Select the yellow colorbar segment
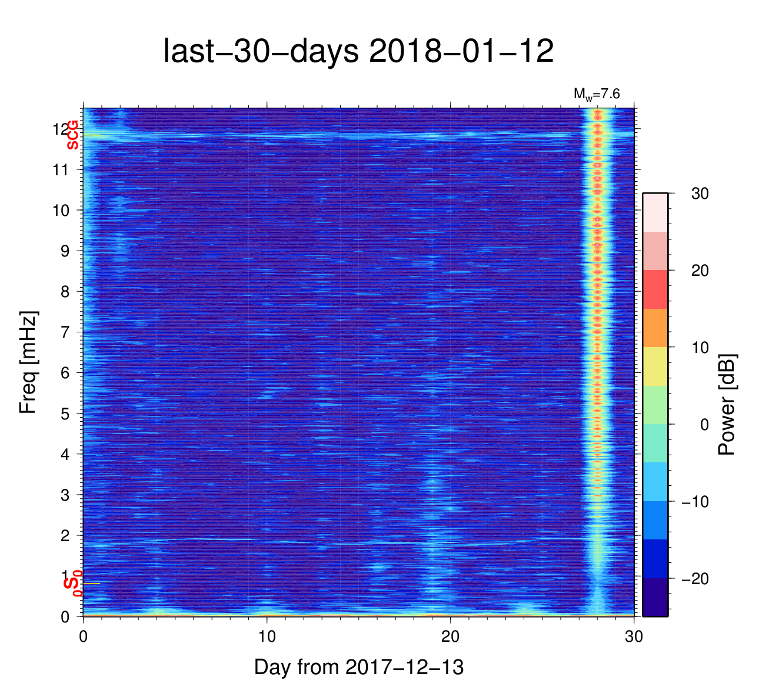 [655, 366]
